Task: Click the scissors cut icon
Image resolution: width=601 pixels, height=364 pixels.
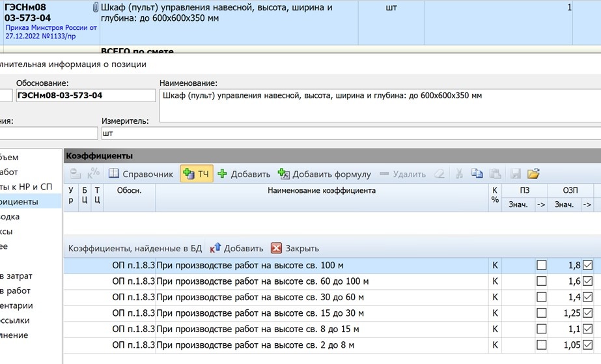Action: [459, 174]
